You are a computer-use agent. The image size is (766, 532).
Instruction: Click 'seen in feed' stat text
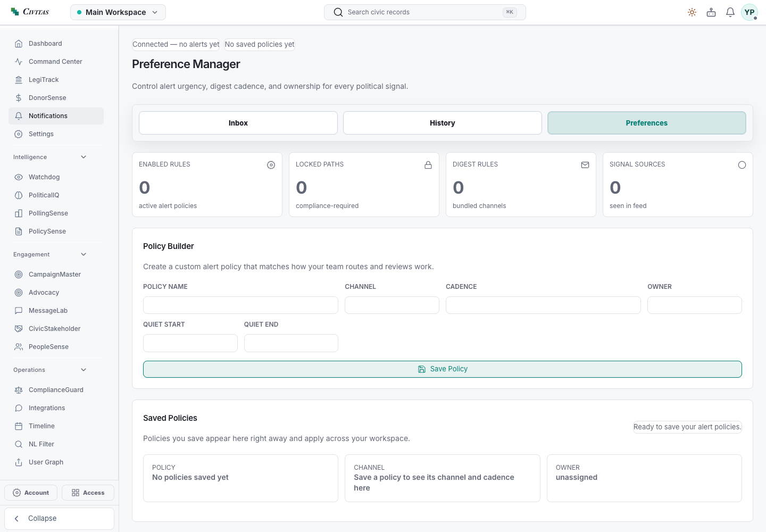(628, 206)
